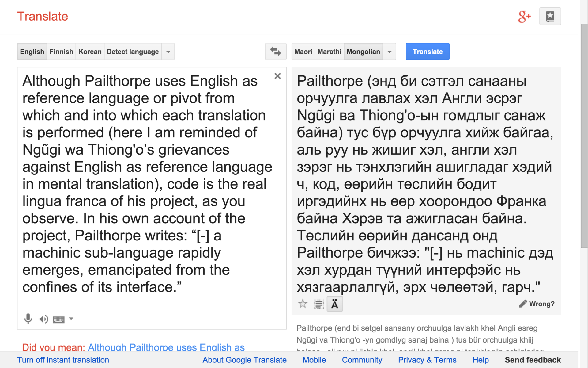Expand target language dropdown arrow

click(x=389, y=52)
